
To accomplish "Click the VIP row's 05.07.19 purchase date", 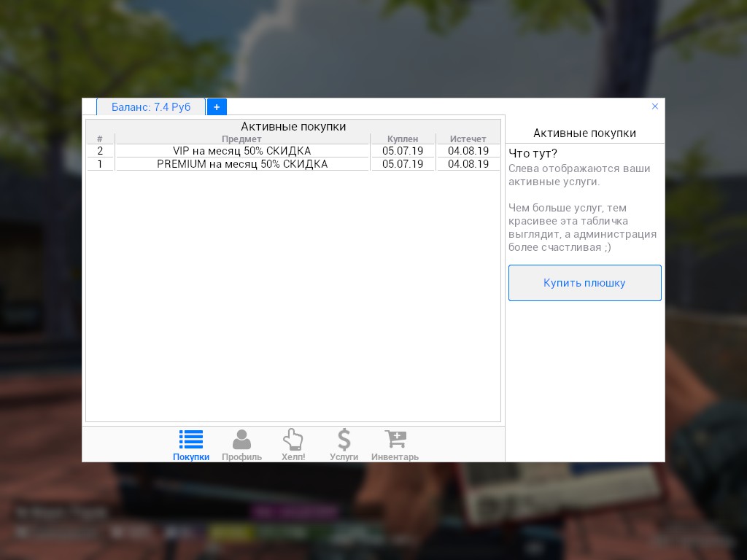I will (x=403, y=151).
